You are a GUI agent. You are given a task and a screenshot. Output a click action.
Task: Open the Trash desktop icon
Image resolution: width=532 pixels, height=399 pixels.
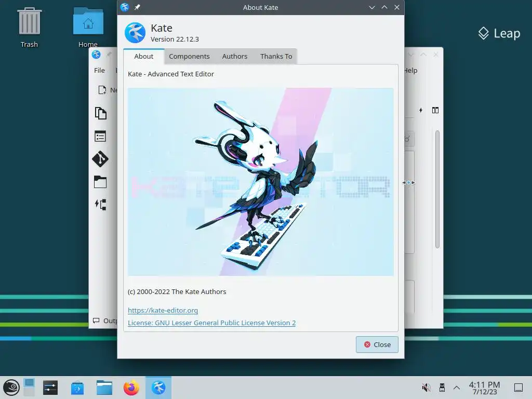tap(30, 28)
